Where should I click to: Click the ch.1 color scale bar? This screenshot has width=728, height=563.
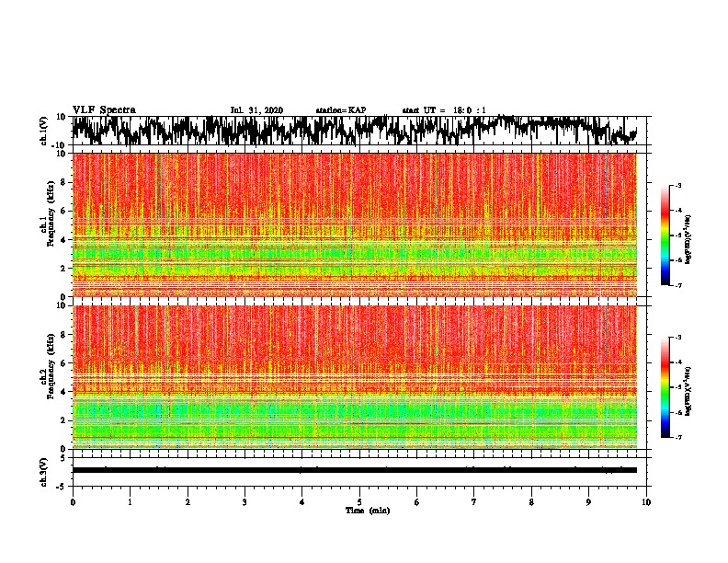(665, 236)
